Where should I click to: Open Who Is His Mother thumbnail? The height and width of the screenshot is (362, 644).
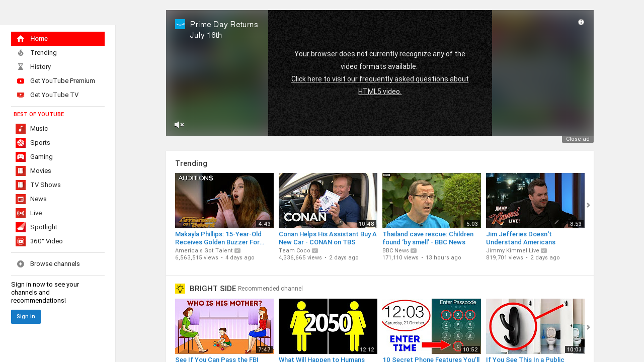[x=224, y=326]
